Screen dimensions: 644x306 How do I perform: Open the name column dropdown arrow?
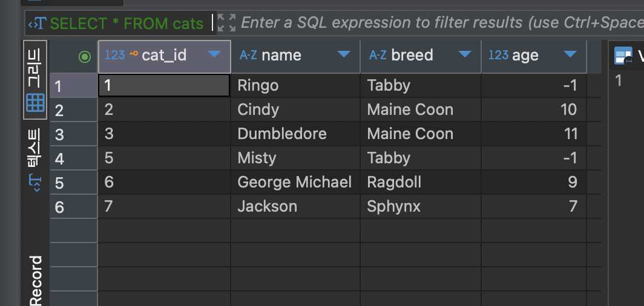(344, 55)
